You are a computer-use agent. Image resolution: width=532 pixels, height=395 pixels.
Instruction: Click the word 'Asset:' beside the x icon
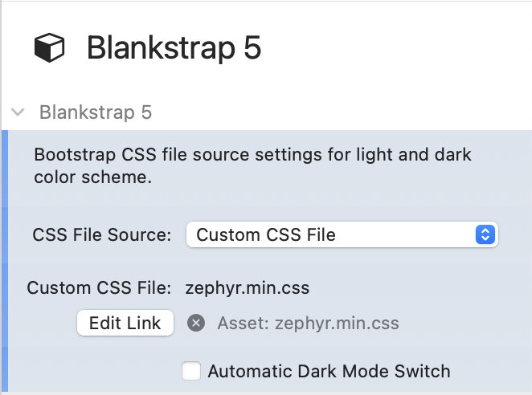[243, 323]
